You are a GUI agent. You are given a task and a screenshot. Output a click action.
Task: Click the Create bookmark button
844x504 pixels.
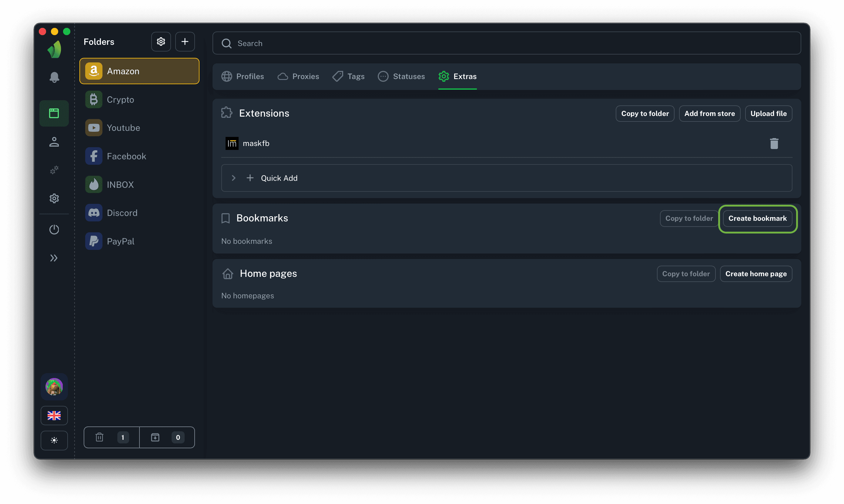(x=757, y=218)
